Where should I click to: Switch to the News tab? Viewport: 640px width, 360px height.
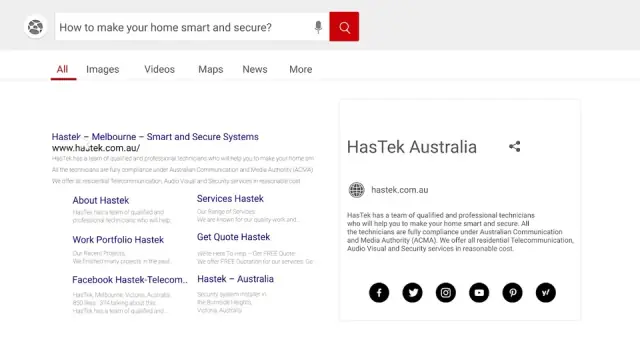click(255, 69)
